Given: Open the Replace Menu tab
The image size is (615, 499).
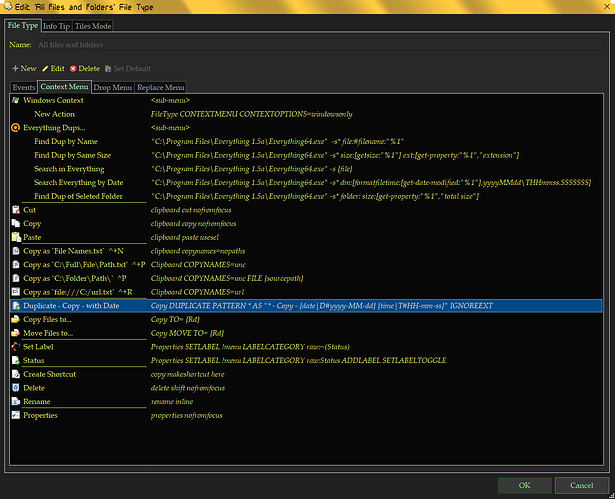Looking at the screenshot, I should (x=160, y=88).
